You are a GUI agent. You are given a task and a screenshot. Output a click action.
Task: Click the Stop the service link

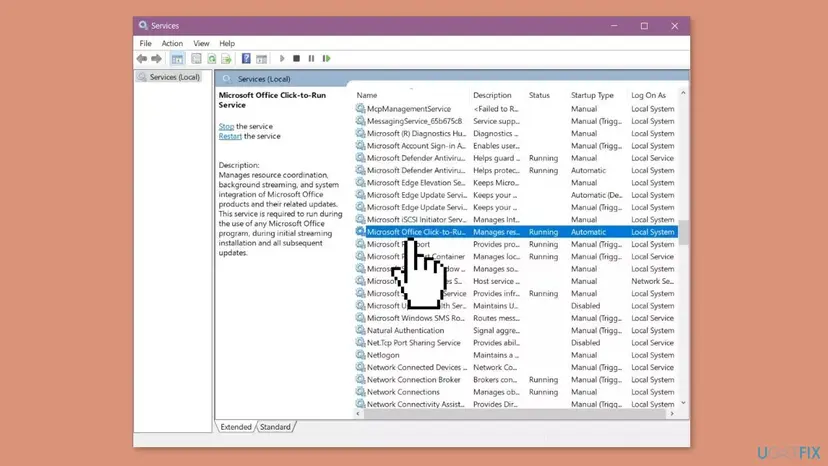pyautogui.click(x=227, y=126)
